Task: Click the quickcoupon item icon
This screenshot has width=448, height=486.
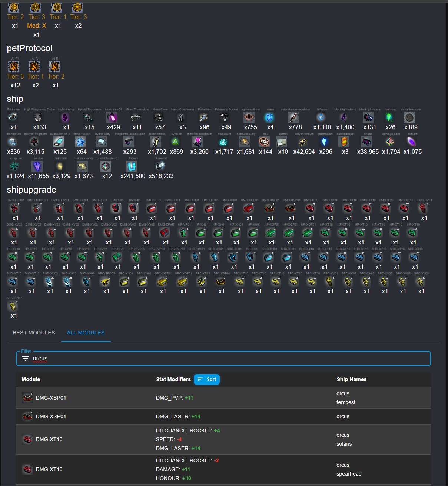Action: pyautogui.click(x=345, y=142)
